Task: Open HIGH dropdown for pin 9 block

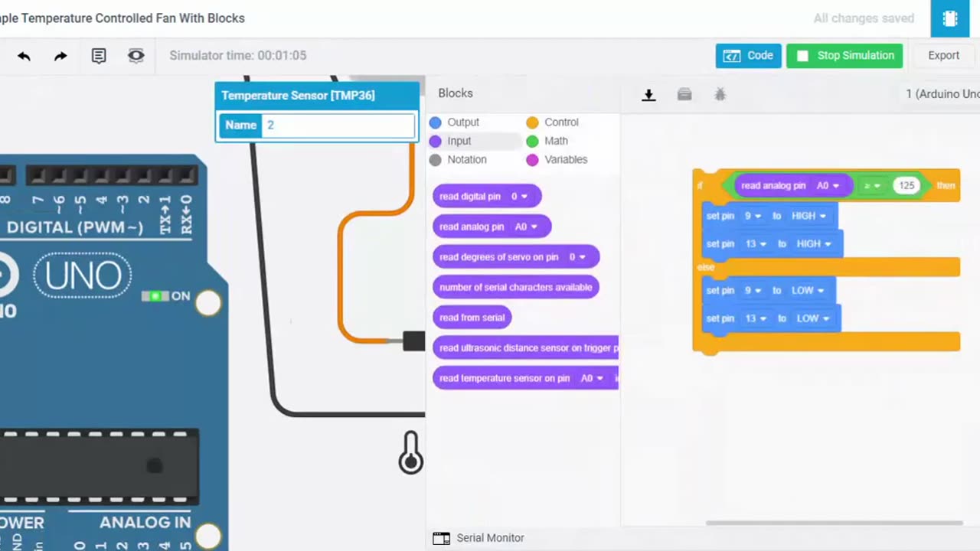Action: pyautogui.click(x=808, y=216)
